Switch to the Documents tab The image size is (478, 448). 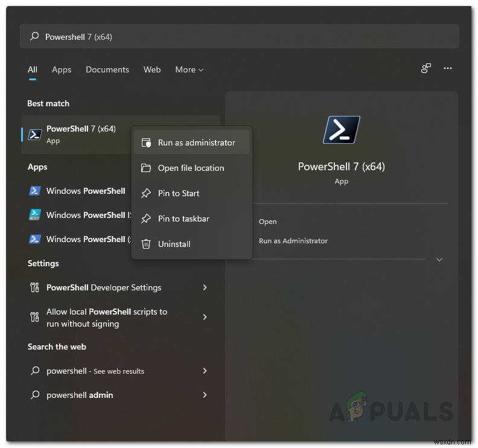pos(107,69)
